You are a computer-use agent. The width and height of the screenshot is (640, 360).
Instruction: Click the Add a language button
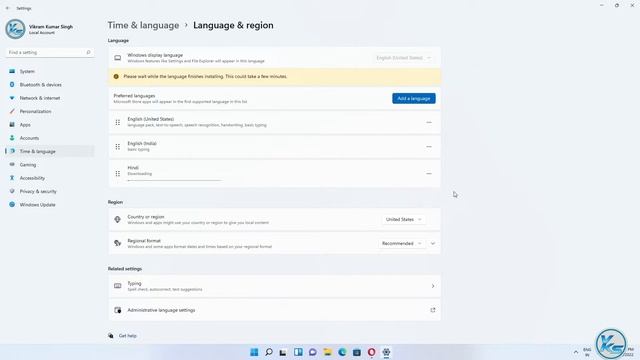pos(413,98)
